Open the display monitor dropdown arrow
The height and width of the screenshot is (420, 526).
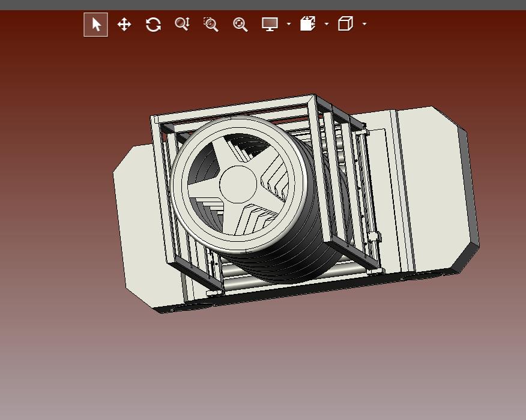tap(289, 24)
